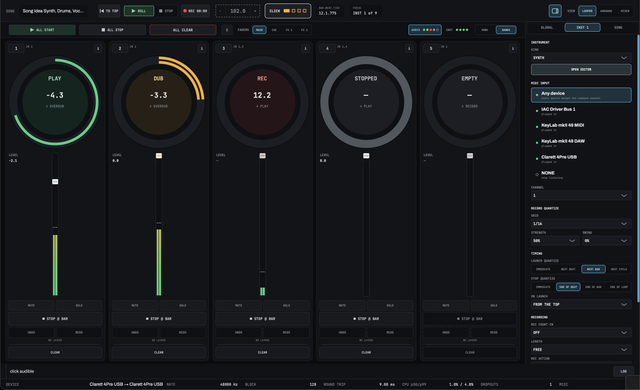The image size is (640, 390).
Task: Open the Rec Count-In dropdown
Action: (581, 332)
